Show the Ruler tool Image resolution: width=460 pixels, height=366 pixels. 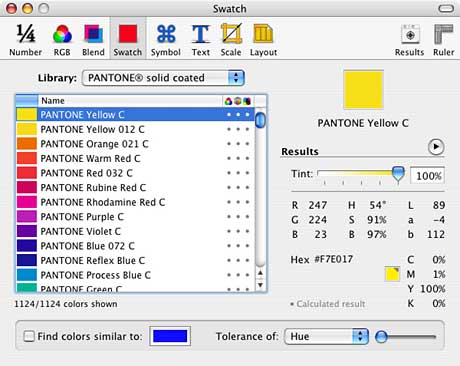[444, 40]
